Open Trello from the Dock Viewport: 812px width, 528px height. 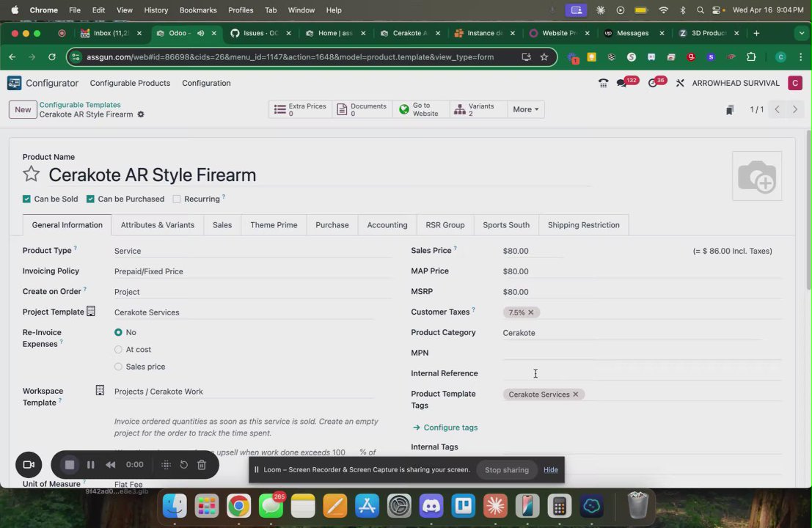click(x=463, y=506)
